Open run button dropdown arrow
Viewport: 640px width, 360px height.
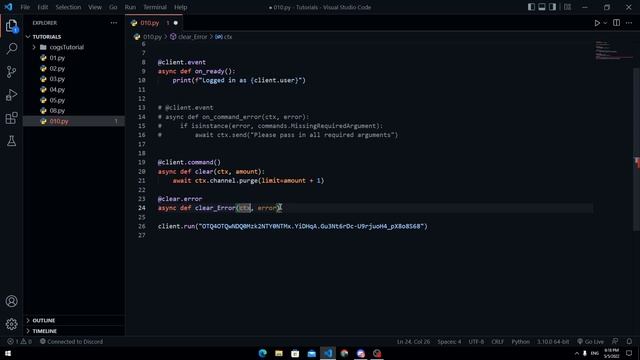click(x=605, y=23)
